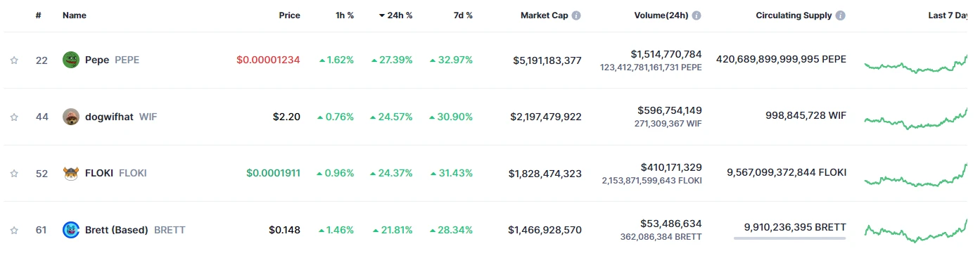Sort by the 7d % column header
Viewport: 980px width, 258px height.
[461, 15]
